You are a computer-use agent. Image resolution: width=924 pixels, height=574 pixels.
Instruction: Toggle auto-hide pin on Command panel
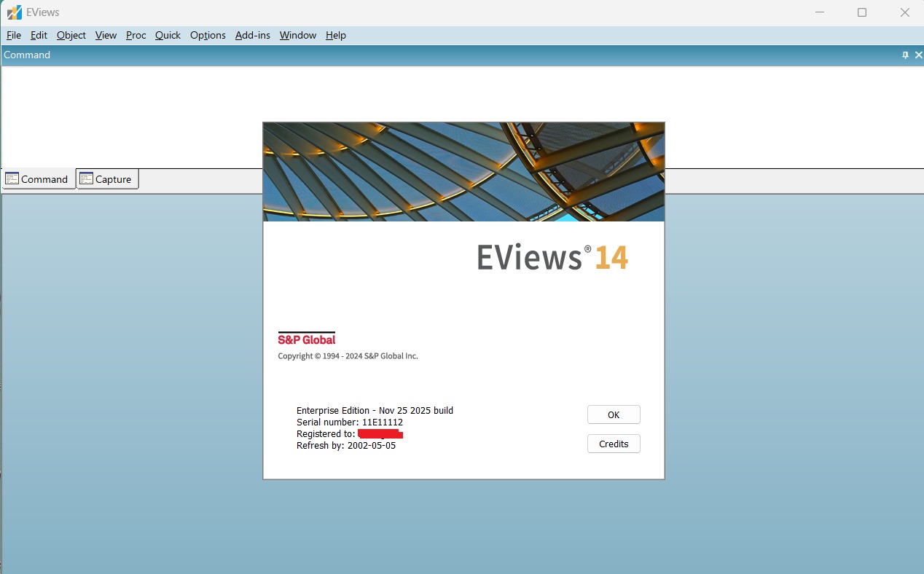[906, 55]
